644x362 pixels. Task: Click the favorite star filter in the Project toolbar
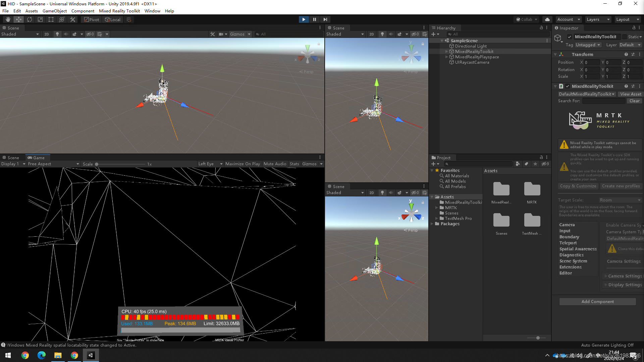(x=535, y=164)
